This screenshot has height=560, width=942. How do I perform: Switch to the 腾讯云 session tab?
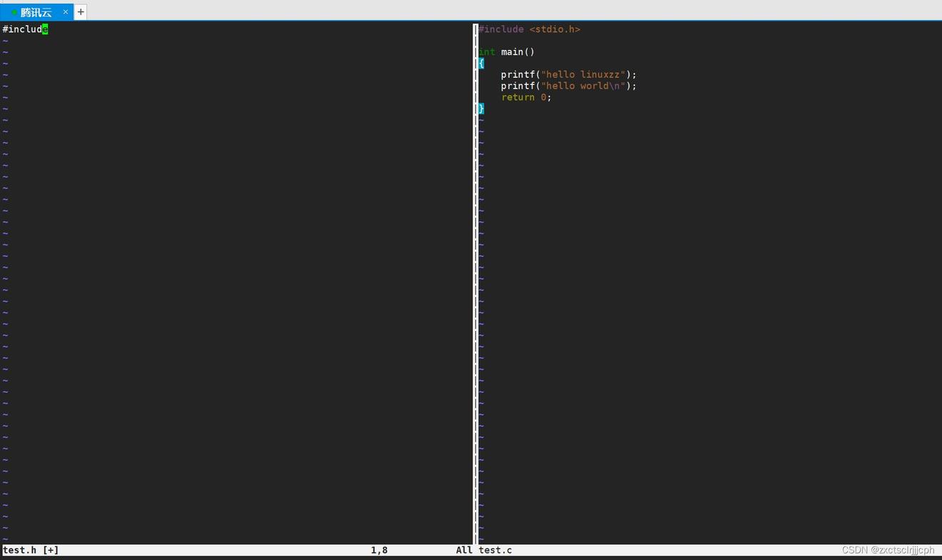(x=36, y=12)
